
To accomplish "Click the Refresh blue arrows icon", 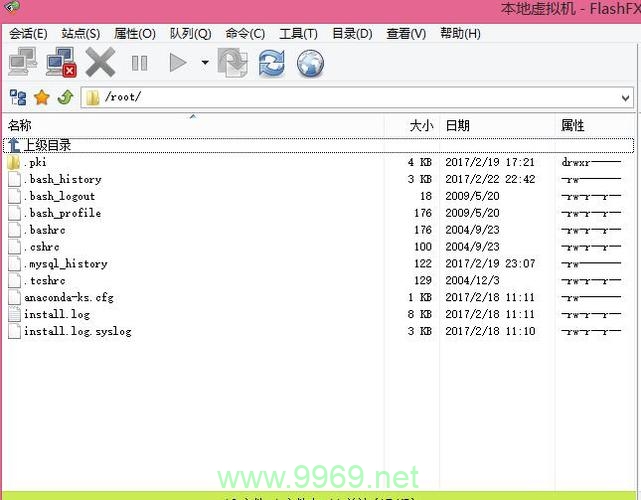I will click(272, 63).
